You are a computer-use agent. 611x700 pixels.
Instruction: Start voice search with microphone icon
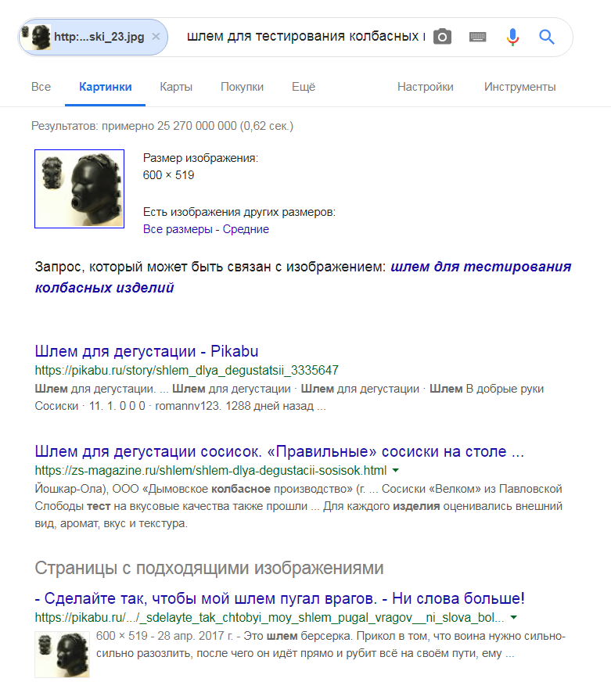click(x=512, y=37)
